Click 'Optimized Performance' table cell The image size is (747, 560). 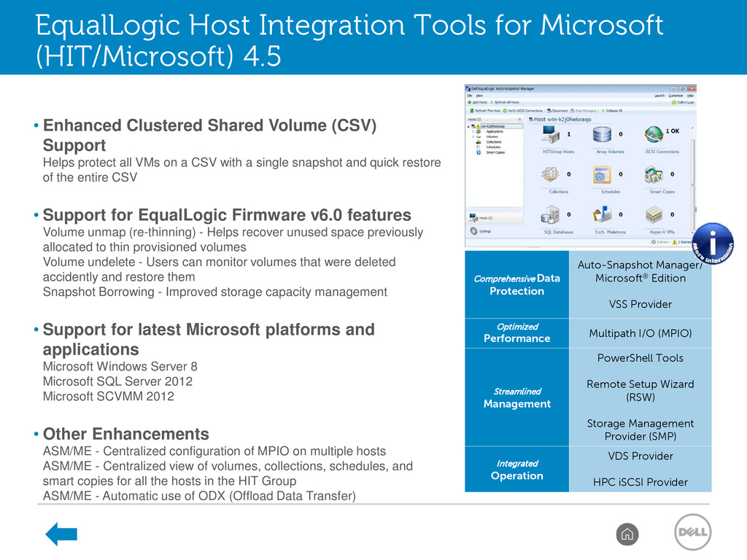[x=517, y=332]
